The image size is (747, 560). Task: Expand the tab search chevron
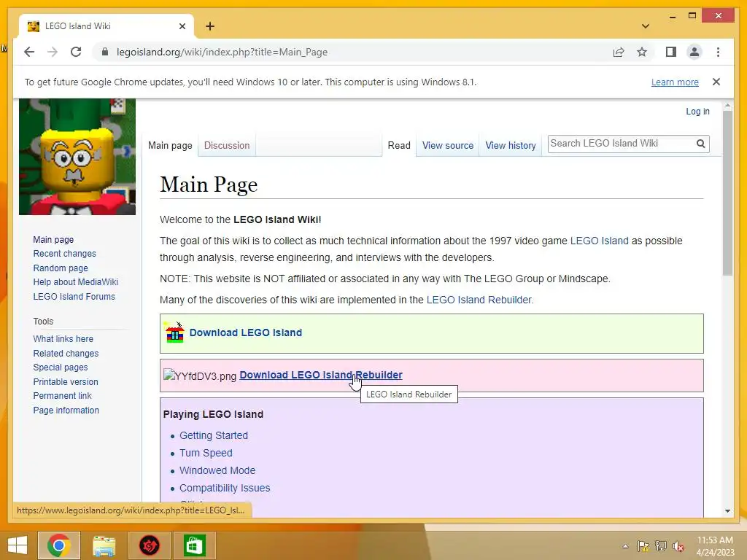coord(645,26)
